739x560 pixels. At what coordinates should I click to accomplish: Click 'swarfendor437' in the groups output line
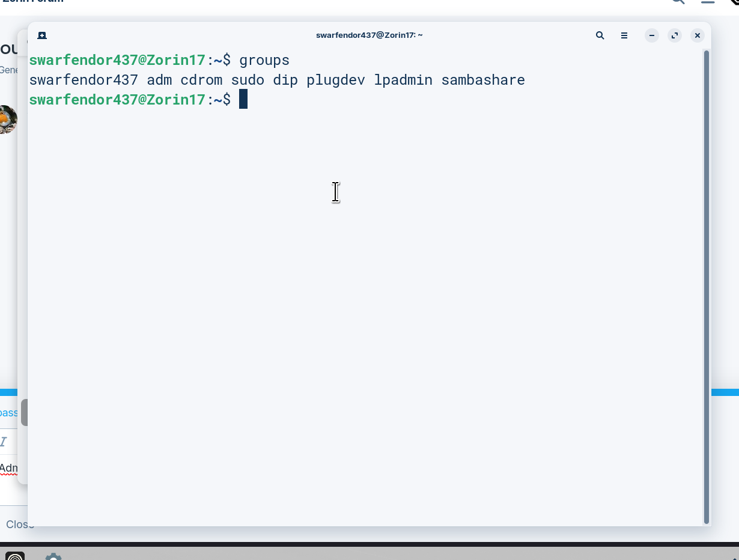point(84,80)
